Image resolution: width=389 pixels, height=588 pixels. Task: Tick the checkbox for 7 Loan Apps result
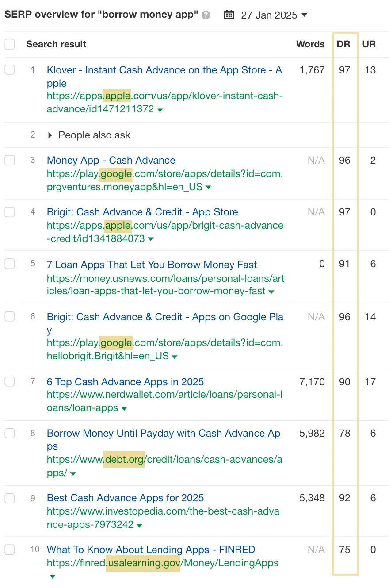(x=10, y=265)
